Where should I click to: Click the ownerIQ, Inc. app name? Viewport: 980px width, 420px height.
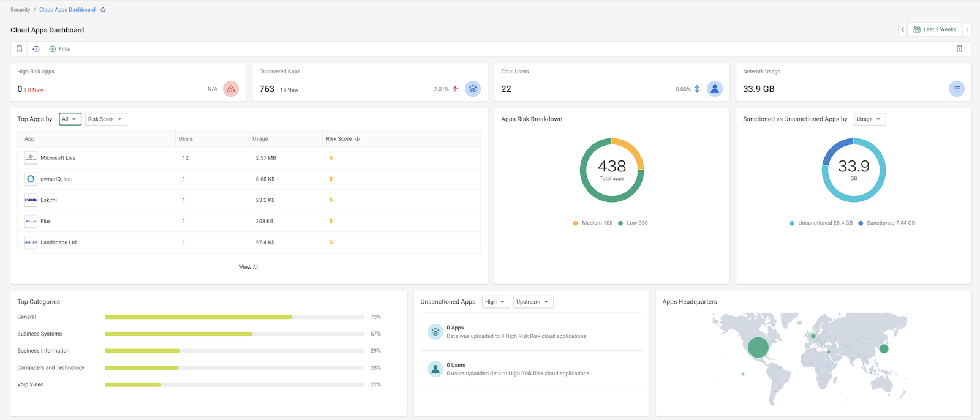pyautogui.click(x=56, y=179)
